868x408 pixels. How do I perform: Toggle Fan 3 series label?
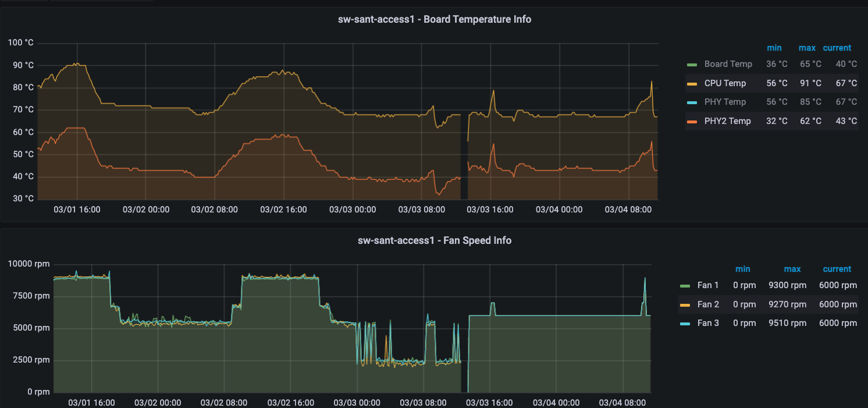pyautogui.click(x=708, y=322)
